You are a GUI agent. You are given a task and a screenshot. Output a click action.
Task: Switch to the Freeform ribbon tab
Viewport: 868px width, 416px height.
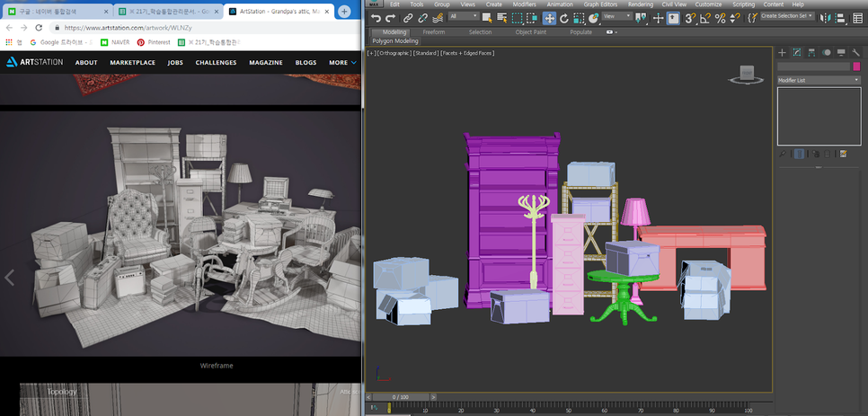[433, 31]
